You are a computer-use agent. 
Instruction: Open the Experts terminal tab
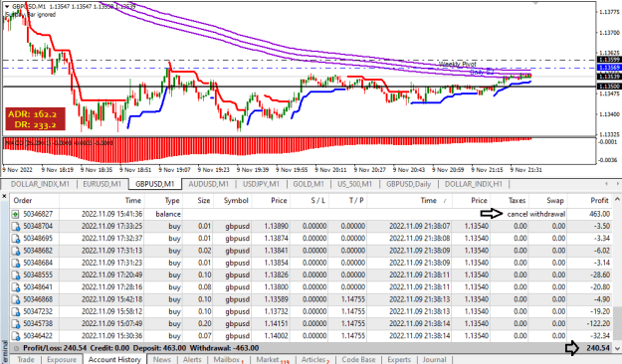point(399,359)
